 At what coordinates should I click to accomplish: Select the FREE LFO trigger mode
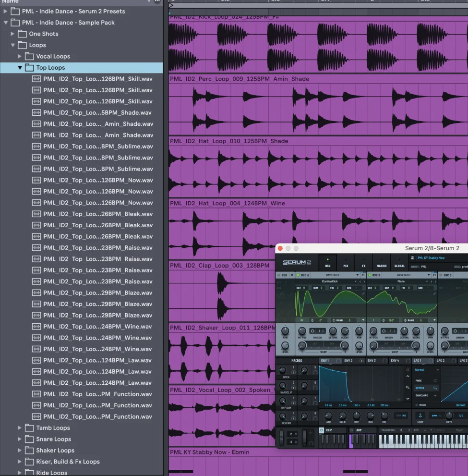[x=427, y=380]
